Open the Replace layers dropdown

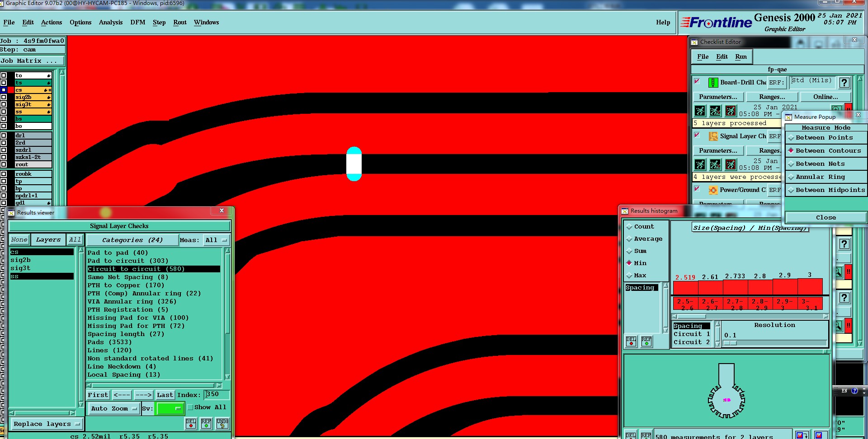pyautogui.click(x=47, y=424)
